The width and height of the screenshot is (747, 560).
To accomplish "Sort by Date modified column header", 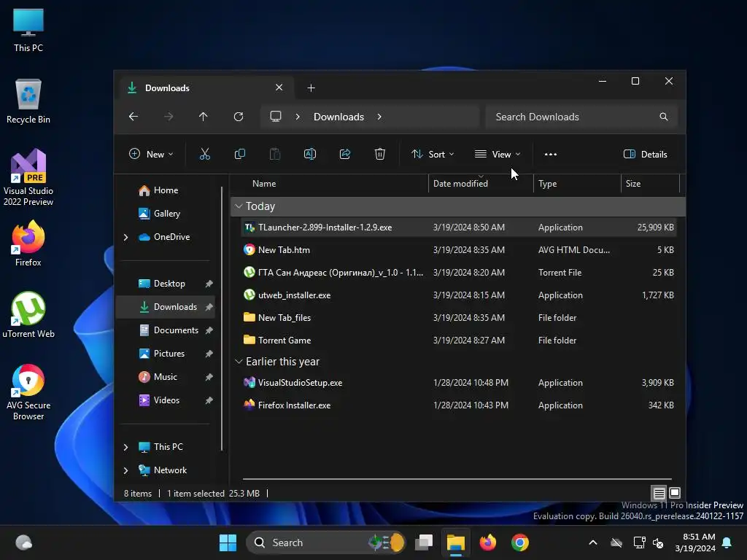I will tap(481, 183).
